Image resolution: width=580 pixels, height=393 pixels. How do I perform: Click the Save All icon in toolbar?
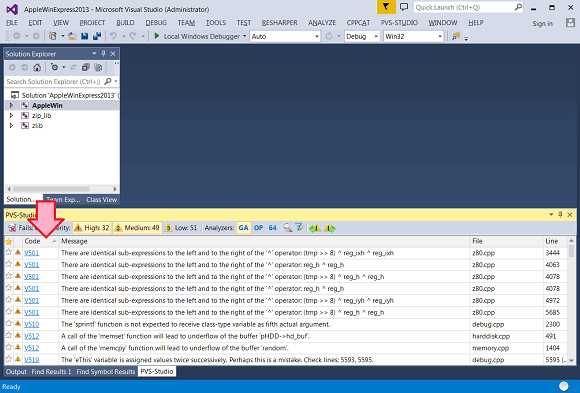click(97, 36)
